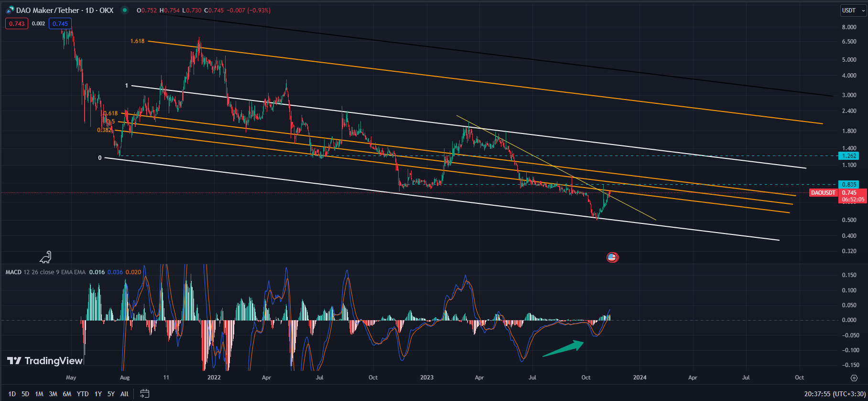Click the high price H0.754 value

[170, 10]
